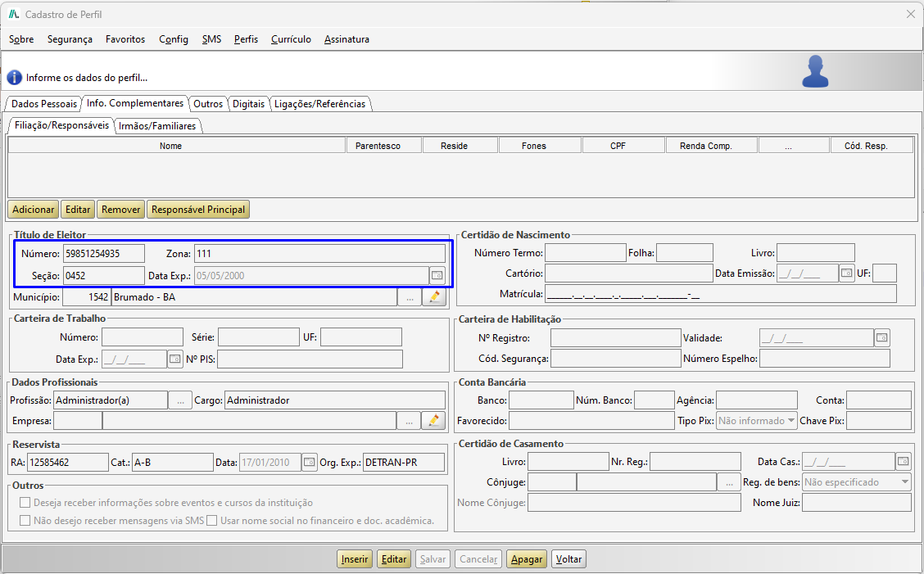The height and width of the screenshot is (574, 924).
Task: Open calendar for Certidão de Nascimento Data Emissão
Action: pyautogui.click(x=846, y=273)
